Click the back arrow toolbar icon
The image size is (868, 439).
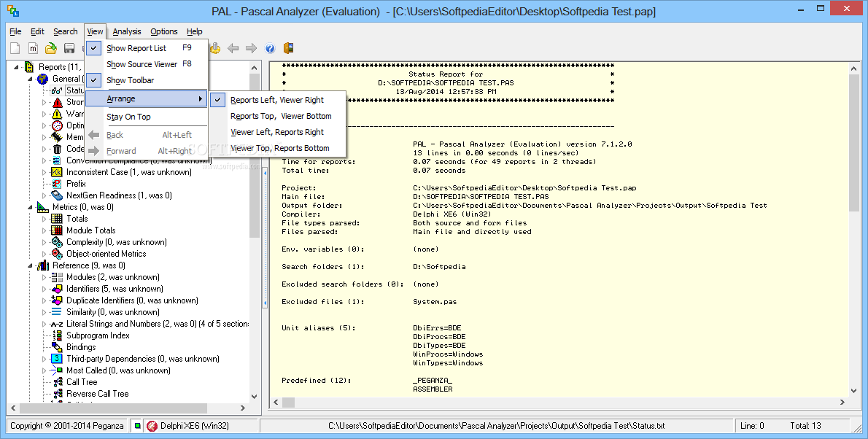tap(233, 48)
